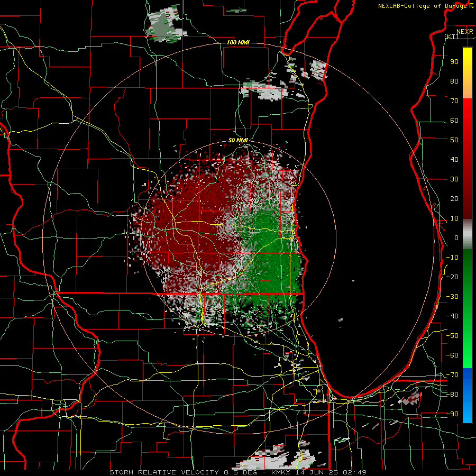The image size is (476, 476).
Task: Pick the blue band of the color bar
Action: 467,396
